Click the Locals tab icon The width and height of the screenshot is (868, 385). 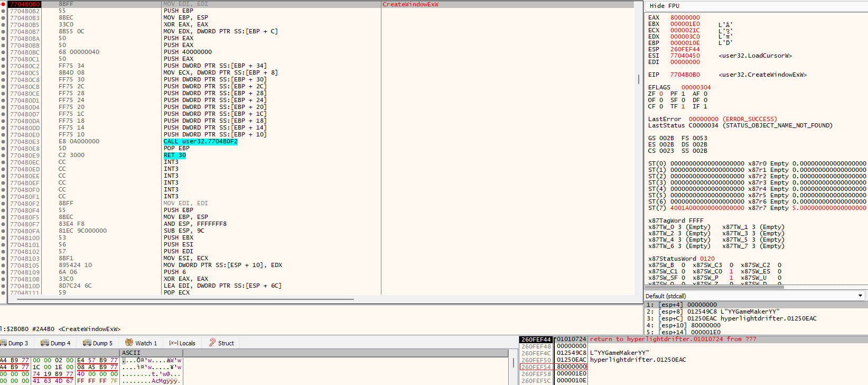pyautogui.click(x=173, y=343)
